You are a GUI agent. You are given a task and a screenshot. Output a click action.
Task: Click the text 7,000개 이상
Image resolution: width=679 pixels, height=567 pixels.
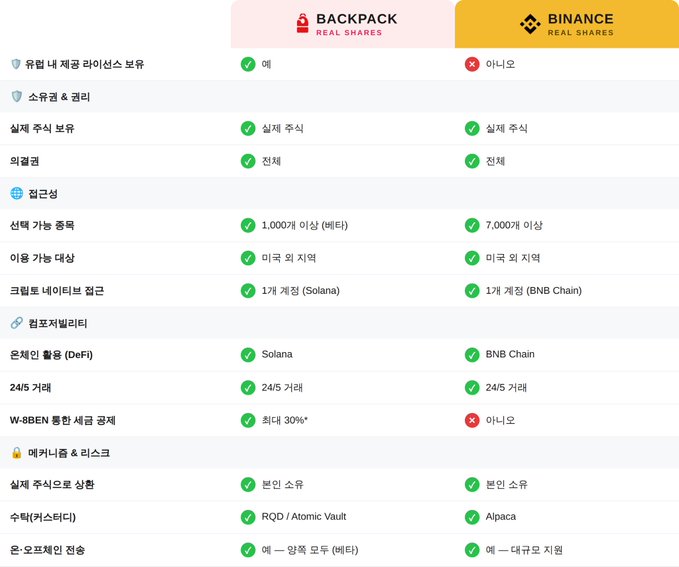tap(514, 225)
